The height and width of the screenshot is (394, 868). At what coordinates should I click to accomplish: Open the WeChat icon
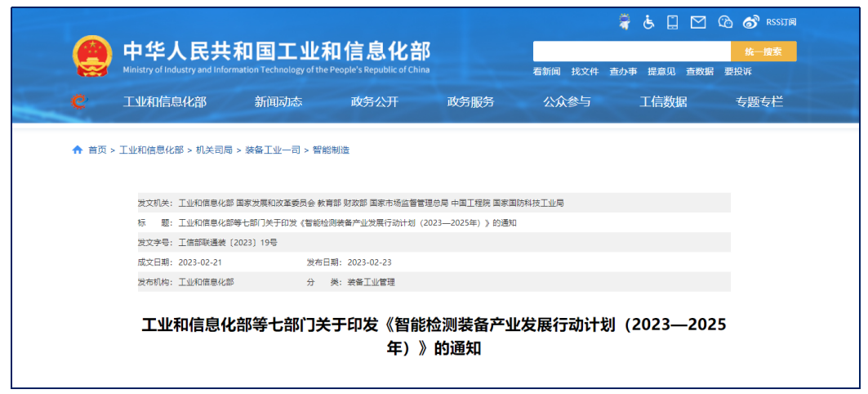[725, 22]
